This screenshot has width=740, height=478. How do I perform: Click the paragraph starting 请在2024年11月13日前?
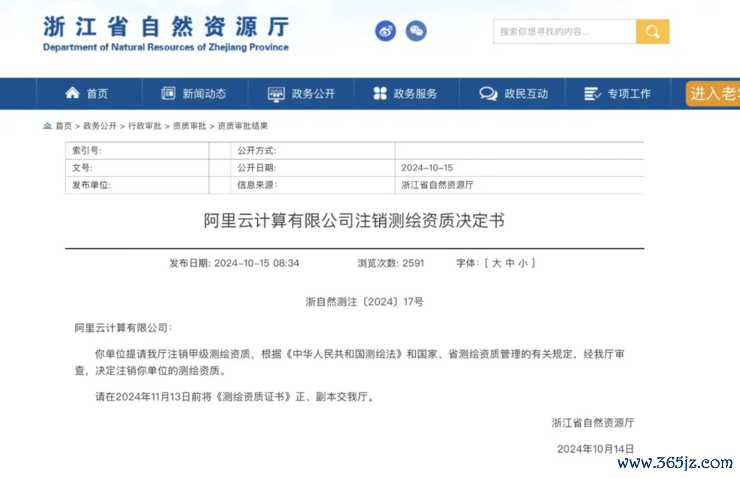(x=235, y=397)
